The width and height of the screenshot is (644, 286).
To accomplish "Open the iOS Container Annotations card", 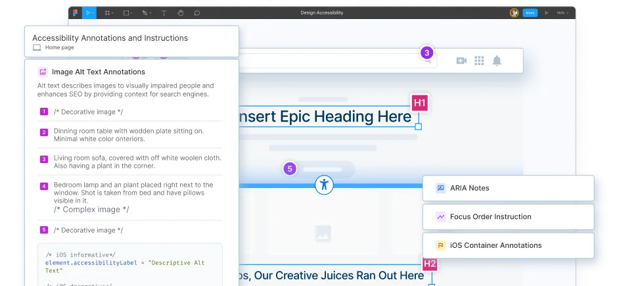I will click(x=509, y=245).
